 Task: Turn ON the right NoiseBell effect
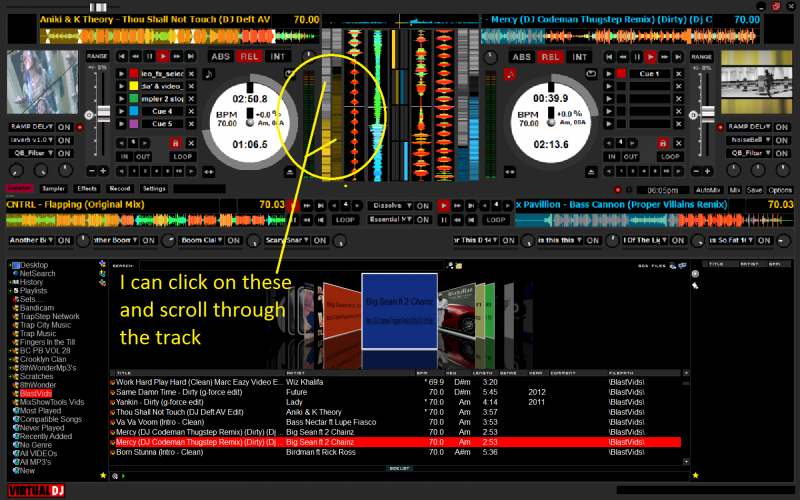782,140
